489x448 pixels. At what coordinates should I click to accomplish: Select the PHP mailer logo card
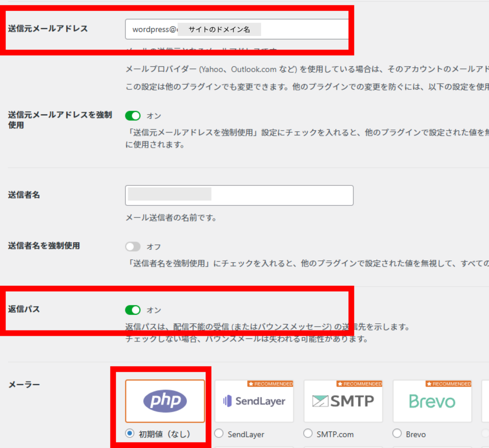click(165, 401)
